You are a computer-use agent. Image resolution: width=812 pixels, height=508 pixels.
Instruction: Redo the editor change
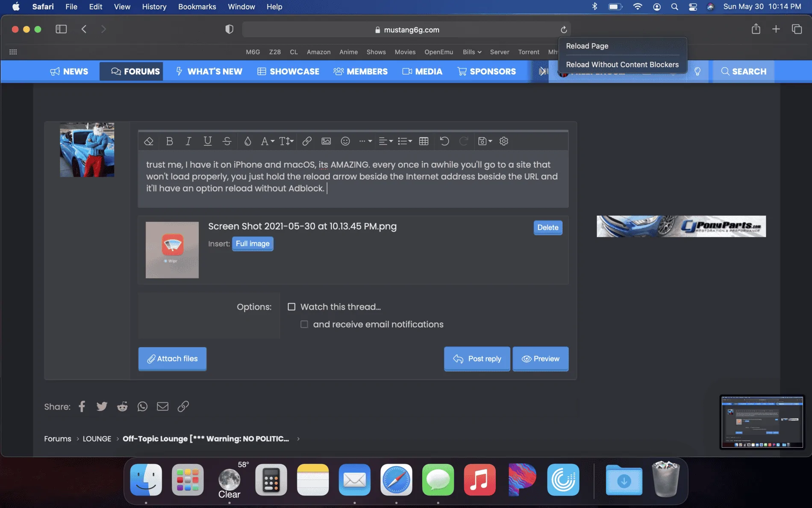click(x=464, y=141)
